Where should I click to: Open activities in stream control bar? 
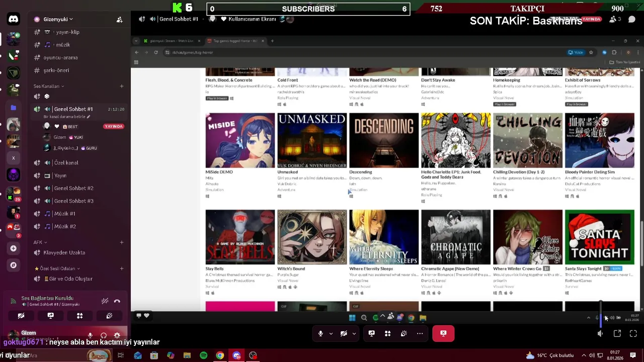(x=387, y=333)
